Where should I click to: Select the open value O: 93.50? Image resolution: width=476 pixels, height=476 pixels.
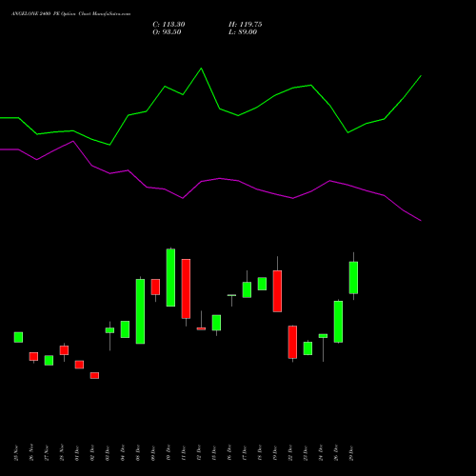coord(167,32)
